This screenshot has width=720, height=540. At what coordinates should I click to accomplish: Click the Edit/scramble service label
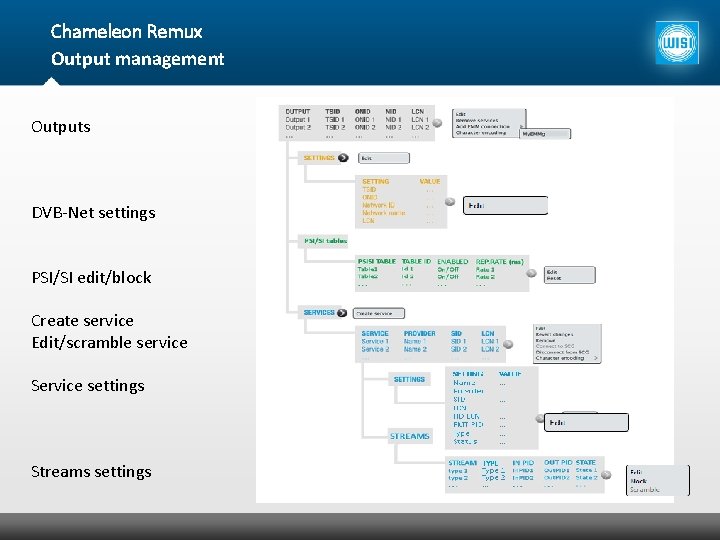[x=109, y=343]
